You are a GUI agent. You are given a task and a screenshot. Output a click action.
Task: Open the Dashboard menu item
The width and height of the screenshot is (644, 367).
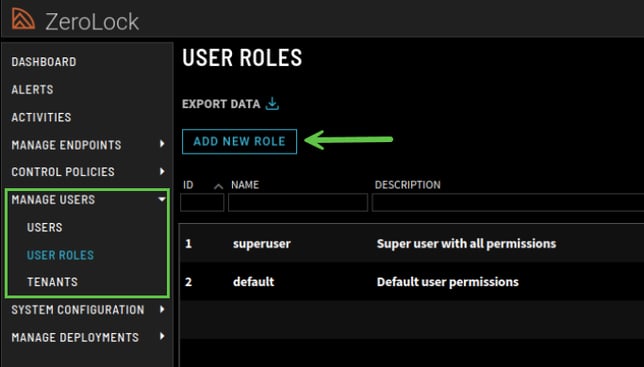44,62
